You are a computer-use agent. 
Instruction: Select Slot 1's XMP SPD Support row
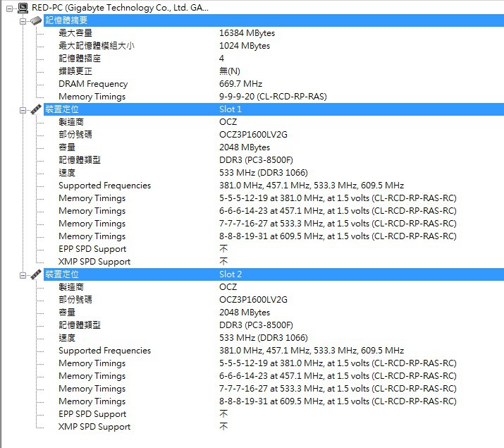(x=94, y=262)
